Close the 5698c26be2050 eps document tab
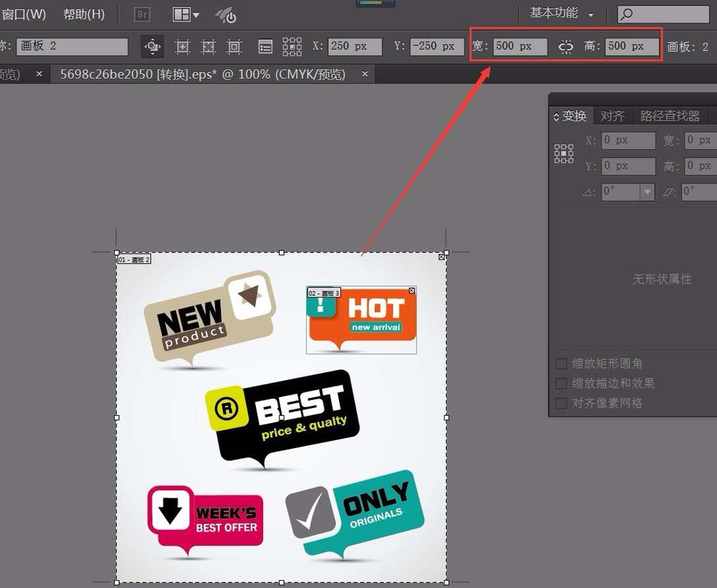Screen dimensions: 717x588 pyautogui.click(x=365, y=74)
